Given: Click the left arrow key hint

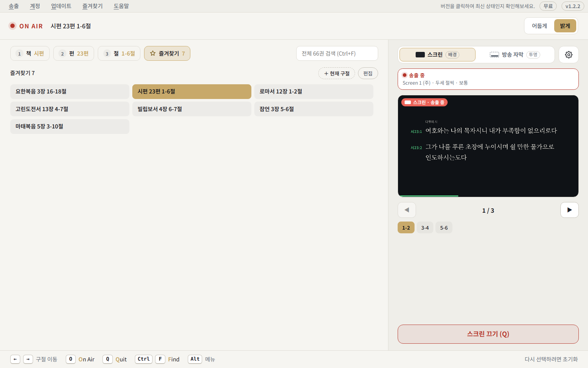Looking at the screenshot, I should pyautogui.click(x=15, y=359).
